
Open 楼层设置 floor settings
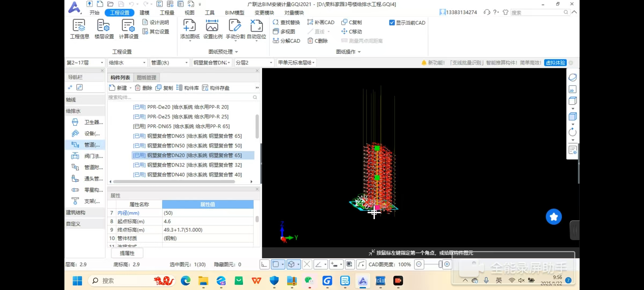click(104, 29)
